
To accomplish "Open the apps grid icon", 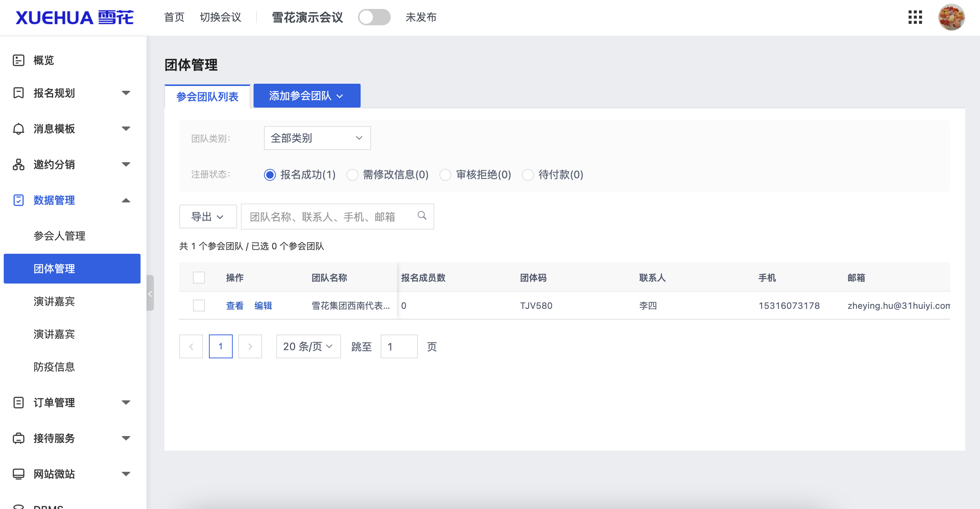I will pyautogui.click(x=915, y=17).
